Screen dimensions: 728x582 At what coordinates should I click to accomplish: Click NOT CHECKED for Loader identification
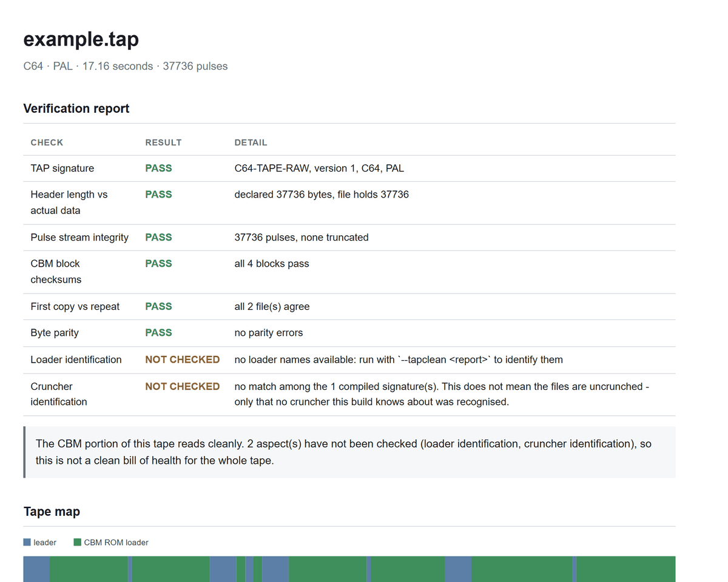tap(183, 360)
